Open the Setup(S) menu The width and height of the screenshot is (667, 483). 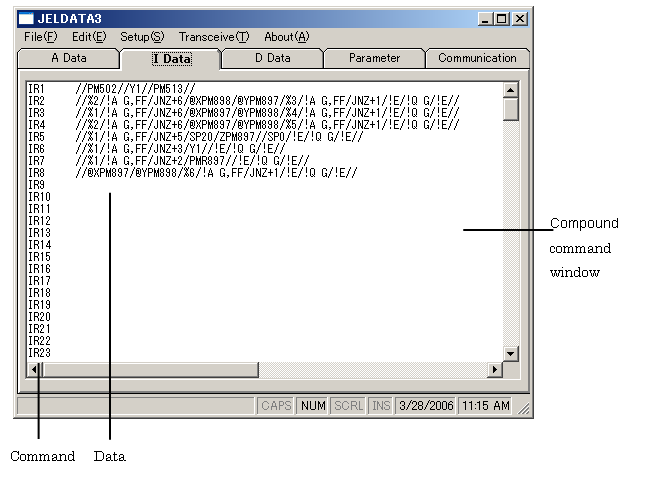click(x=142, y=37)
